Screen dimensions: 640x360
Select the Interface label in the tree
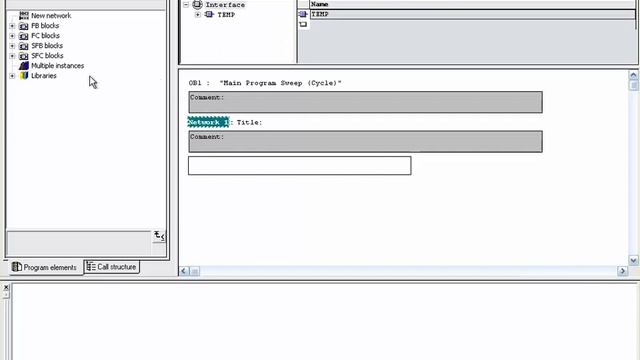225,5
